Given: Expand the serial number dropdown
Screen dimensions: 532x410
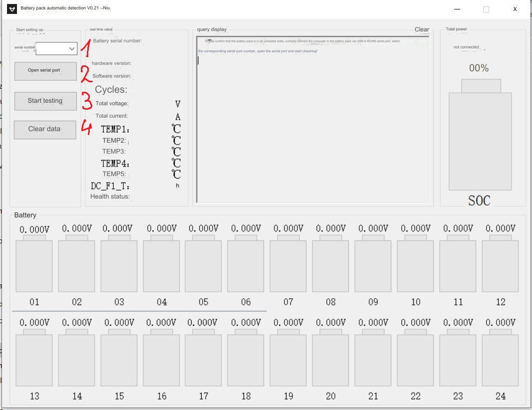Looking at the screenshot, I should click(71, 48).
